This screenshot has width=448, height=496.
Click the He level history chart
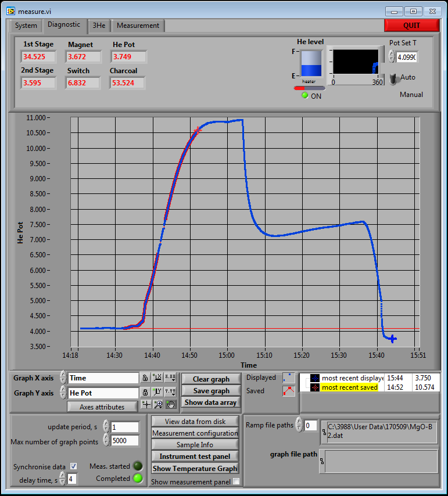point(356,62)
